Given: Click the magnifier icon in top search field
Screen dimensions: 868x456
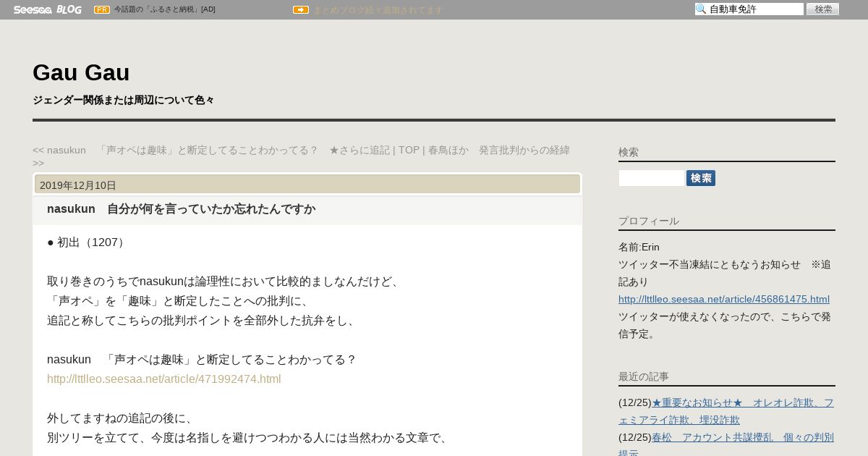Looking at the screenshot, I should 701,9.
